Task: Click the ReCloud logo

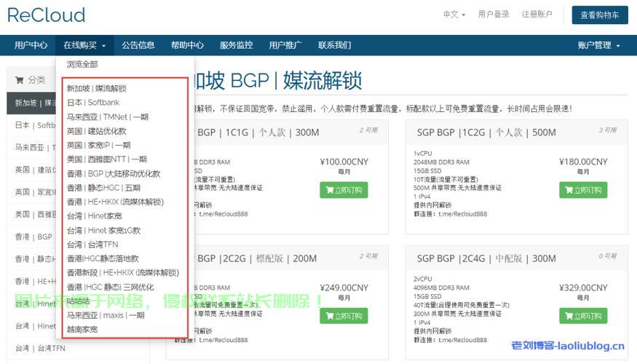Action: click(47, 15)
